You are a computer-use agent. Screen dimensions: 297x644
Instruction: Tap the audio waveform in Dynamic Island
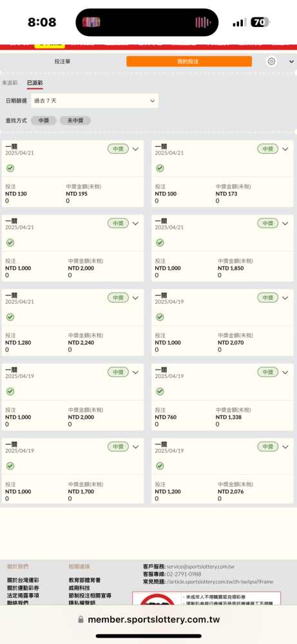(x=203, y=22)
